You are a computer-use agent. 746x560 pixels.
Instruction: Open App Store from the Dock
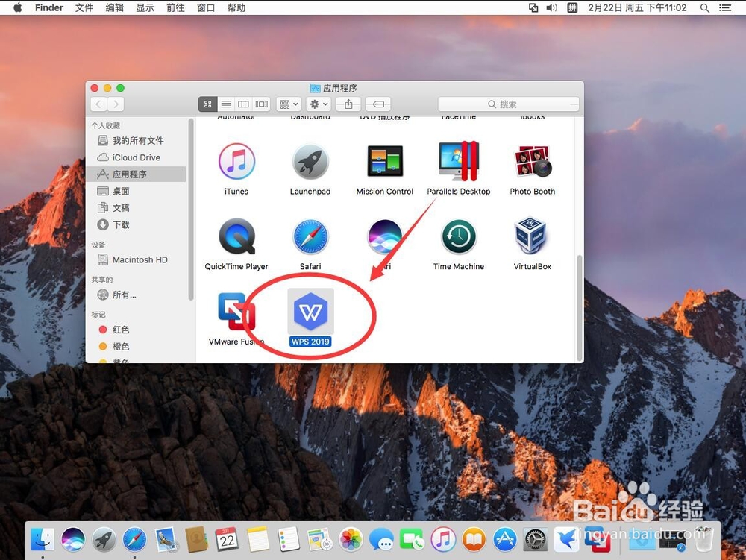(504, 540)
